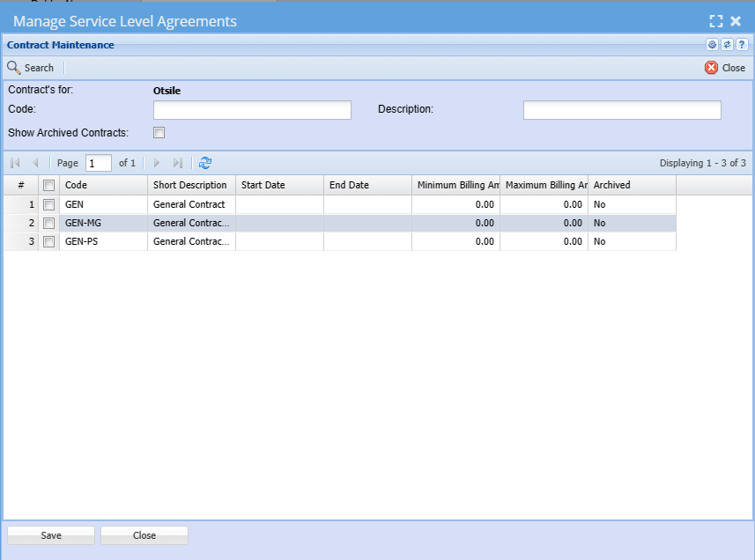Screen dimensions: 755x560
Task: Open the panel settings gear icon
Action: point(712,45)
